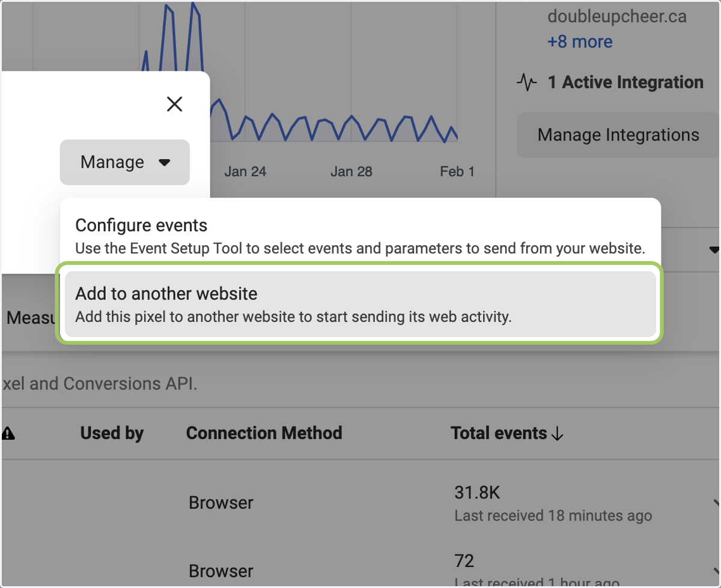Open the dropdown arrow at the right edge of the menu

[714, 249]
